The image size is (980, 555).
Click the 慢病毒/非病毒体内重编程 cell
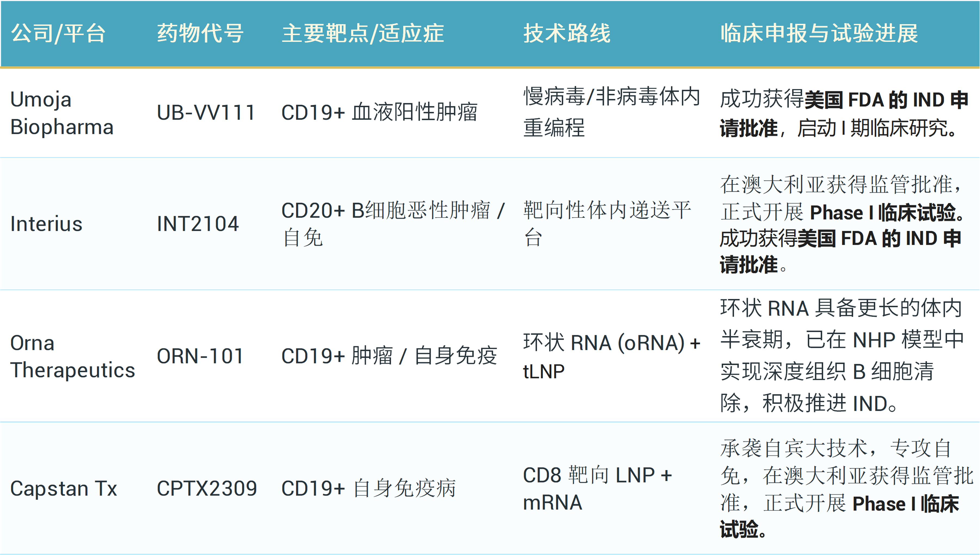pyautogui.click(x=612, y=112)
